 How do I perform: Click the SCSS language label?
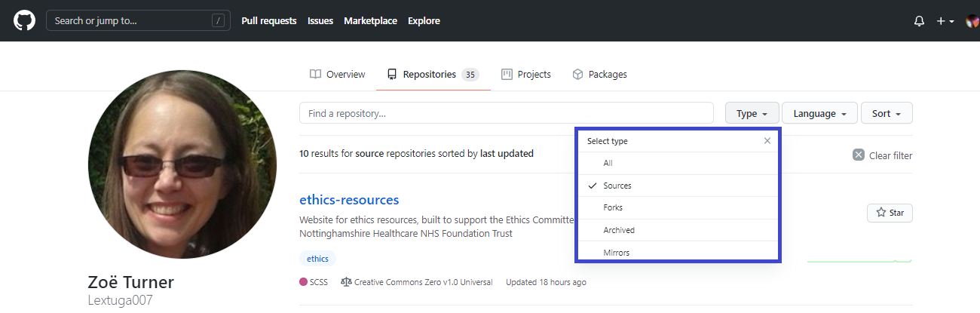314,282
